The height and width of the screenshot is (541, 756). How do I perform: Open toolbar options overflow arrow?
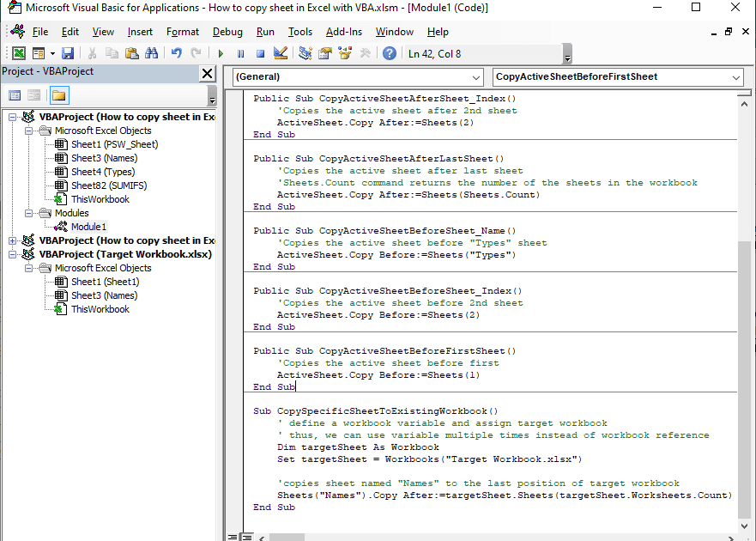click(x=567, y=54)
